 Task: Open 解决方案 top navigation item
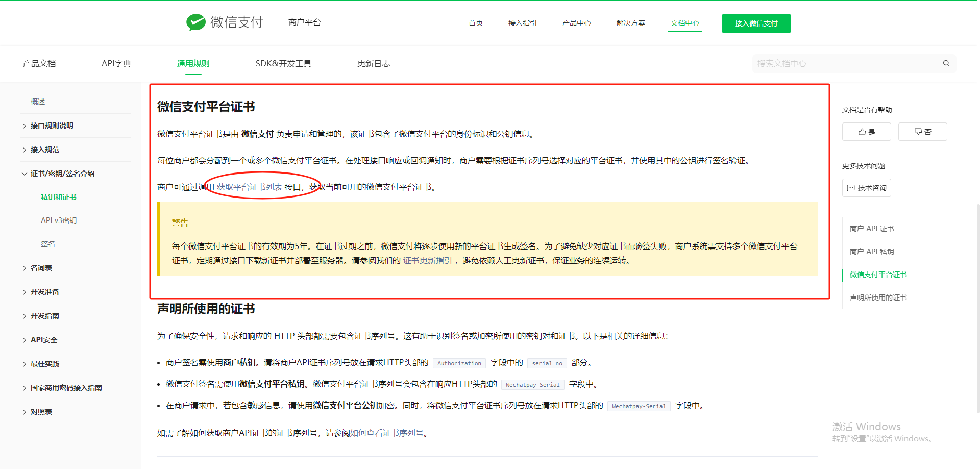point(631,23)
